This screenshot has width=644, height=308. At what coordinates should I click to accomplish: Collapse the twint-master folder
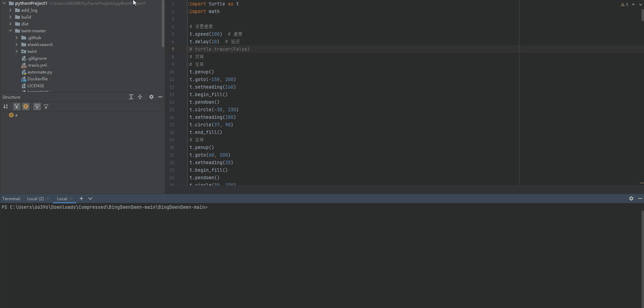coord(10,31)
